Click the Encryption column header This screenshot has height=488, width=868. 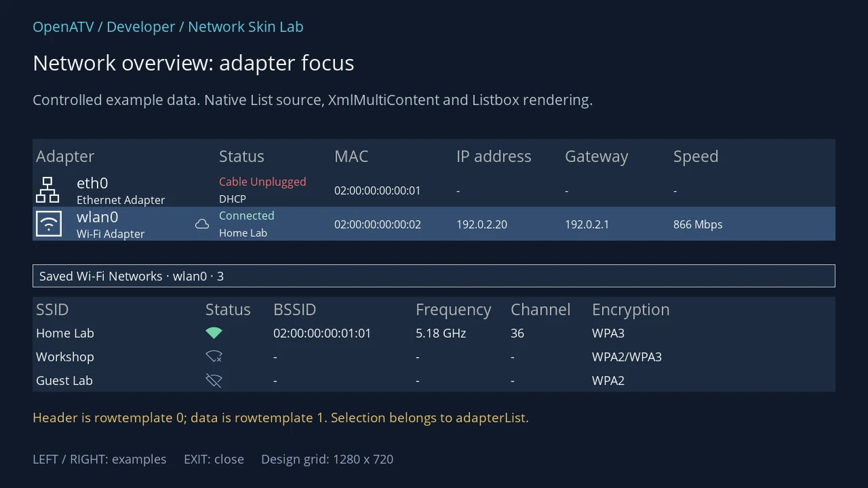[x=631, y=310]
